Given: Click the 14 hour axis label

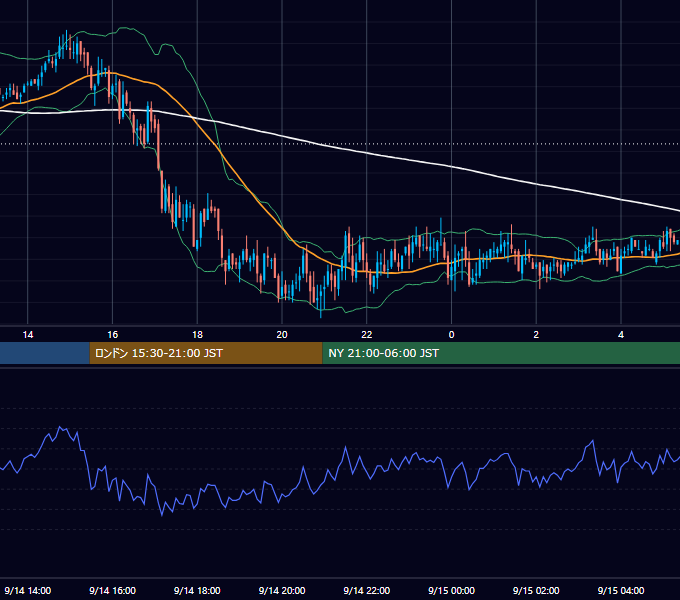Looking at the screenshot, I should (28, 335).
